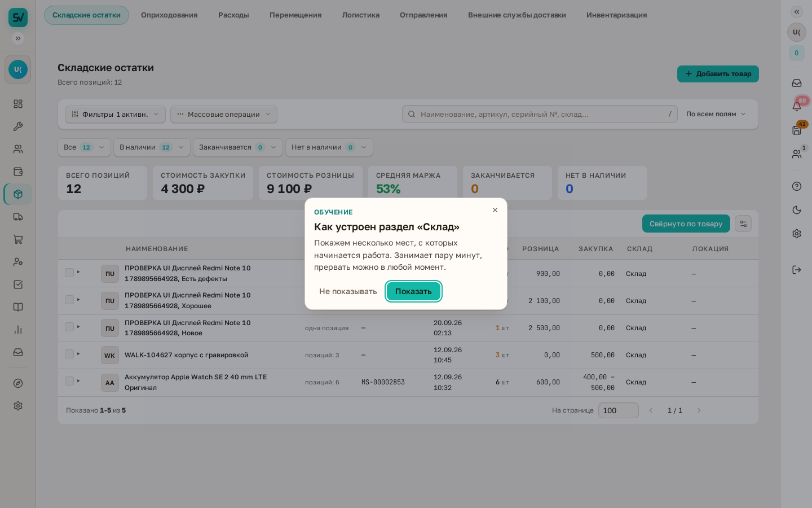This screenshot has width=812, height=508.
Task: Open the dashboard grid icon in left sidebar
Action: 18,104
